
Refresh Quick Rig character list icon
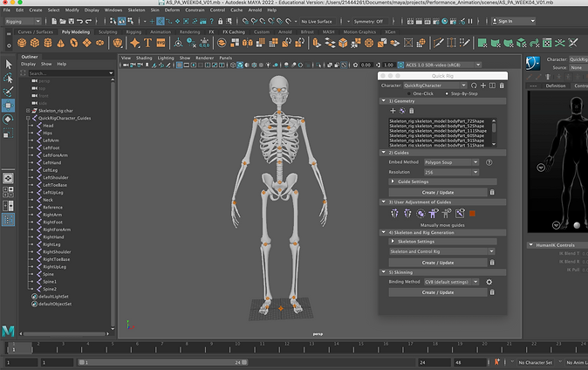pyautogui.click(x=474, y=86)
